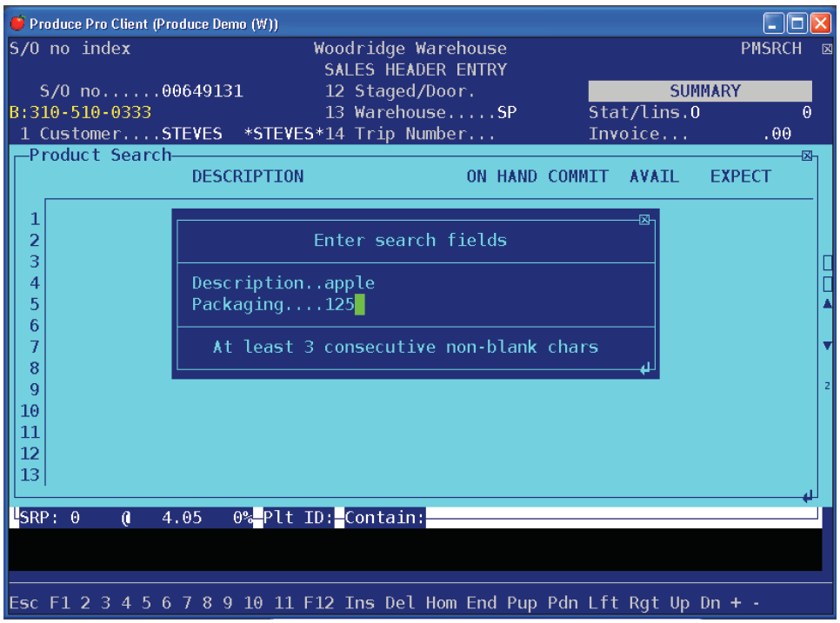Viewport: 840px width, 623px height.
Task: Click the 13 Warehouse SP field
Action: click(421, 112)
